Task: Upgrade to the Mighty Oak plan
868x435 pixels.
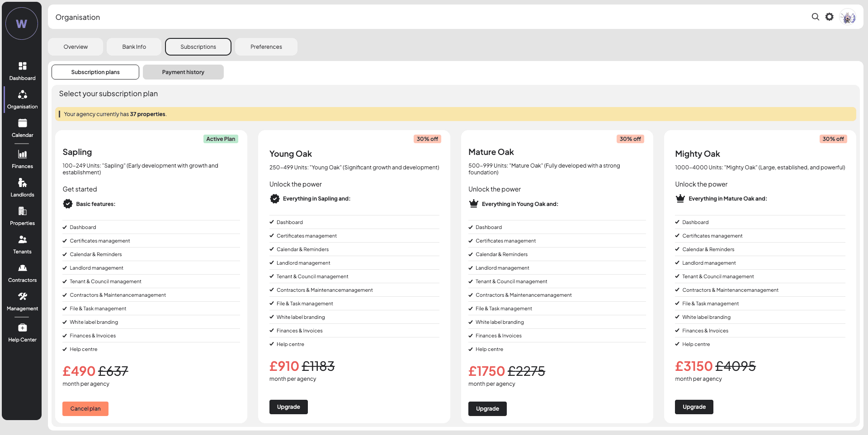Action: [x=694, y=407]
